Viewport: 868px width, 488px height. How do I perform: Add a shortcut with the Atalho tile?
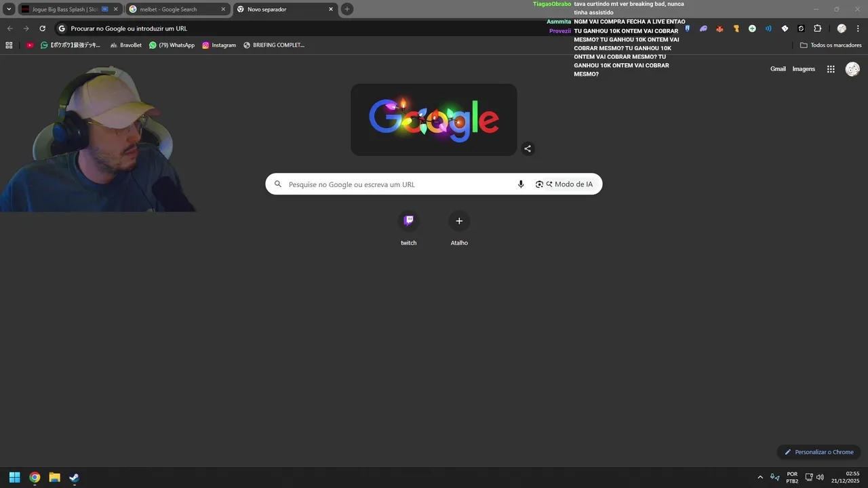click(x=459, y=229)
